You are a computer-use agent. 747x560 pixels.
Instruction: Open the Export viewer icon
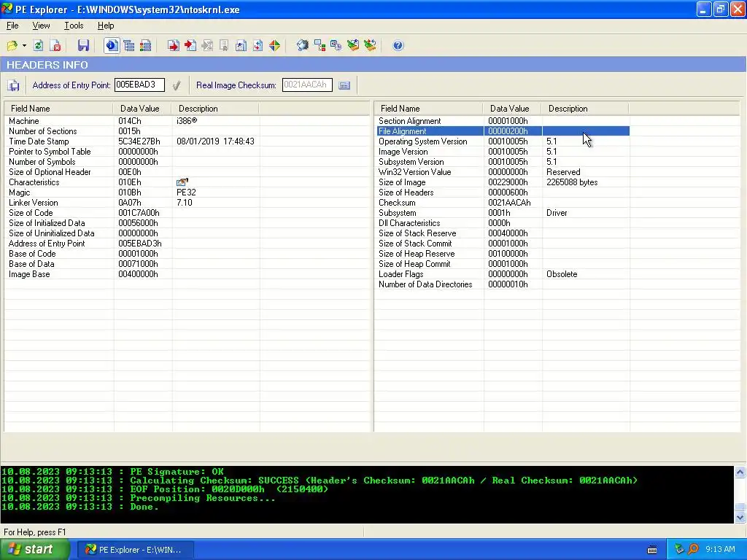[x=174, y=46]
